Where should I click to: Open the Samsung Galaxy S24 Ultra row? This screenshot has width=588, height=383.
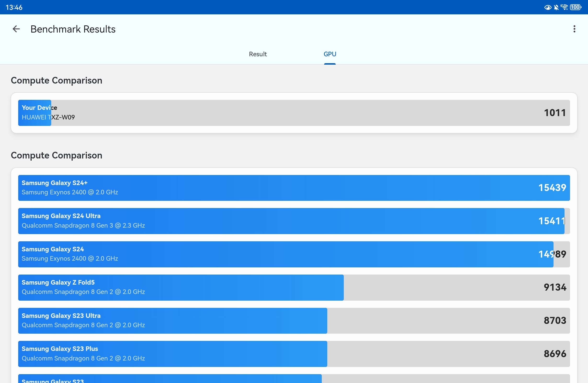pos(294,221)
